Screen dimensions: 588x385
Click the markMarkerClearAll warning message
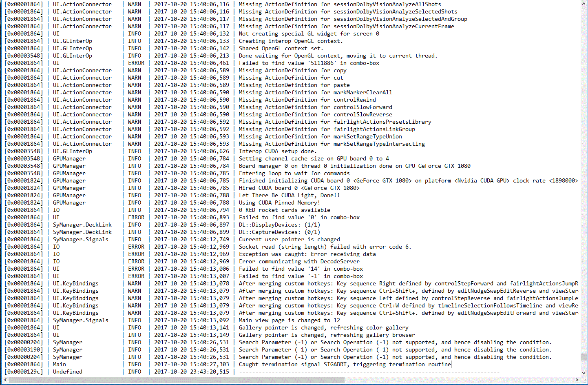tap(315, 92)
